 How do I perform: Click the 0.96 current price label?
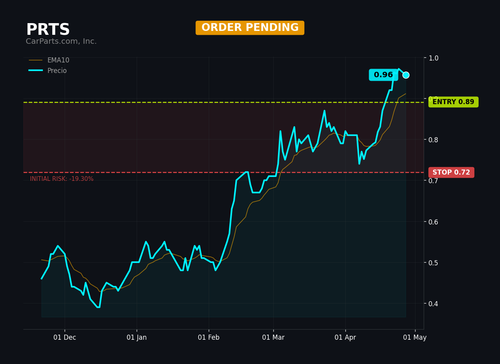click(x=383, y=75)
